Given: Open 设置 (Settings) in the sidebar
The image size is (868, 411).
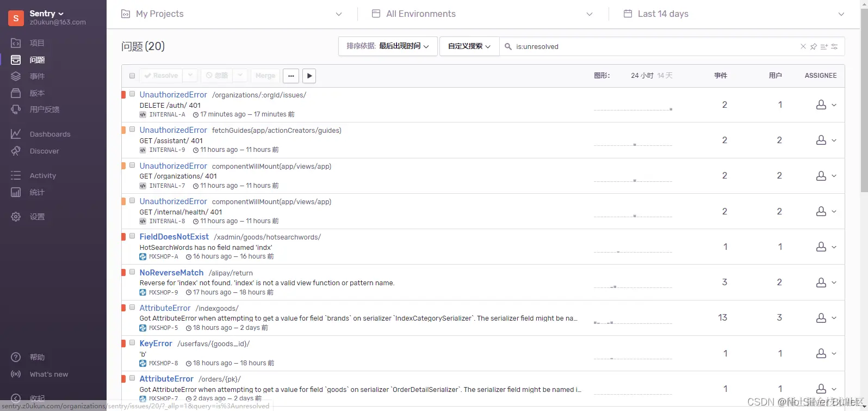Looking at the screenshot, I should click(x=37, y=217).
